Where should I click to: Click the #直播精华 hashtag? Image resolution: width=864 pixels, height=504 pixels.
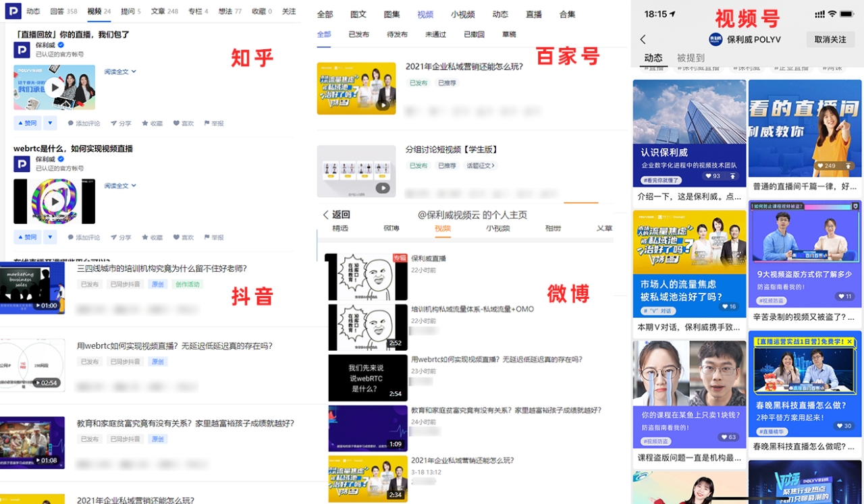point(773,431)
